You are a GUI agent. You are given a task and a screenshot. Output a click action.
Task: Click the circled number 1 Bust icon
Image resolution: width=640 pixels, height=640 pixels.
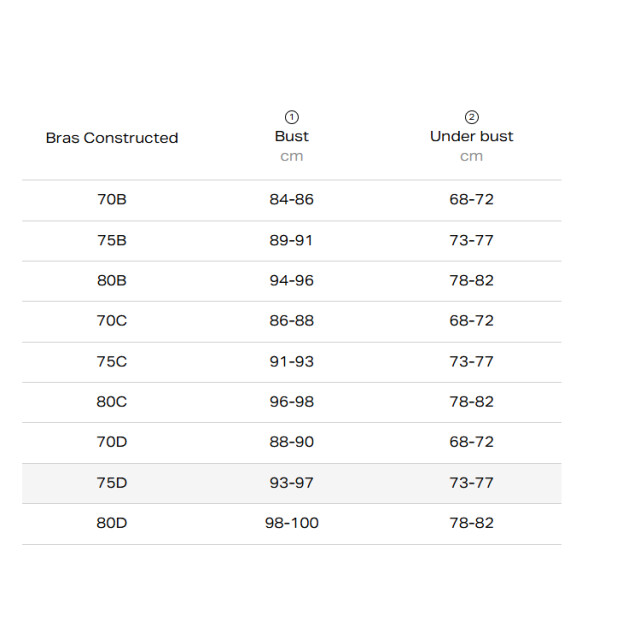291,118
